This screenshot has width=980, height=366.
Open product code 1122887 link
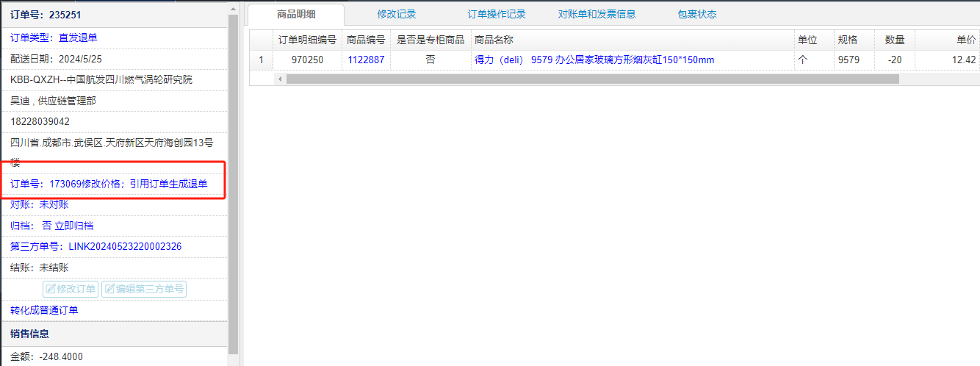[366, 60]
